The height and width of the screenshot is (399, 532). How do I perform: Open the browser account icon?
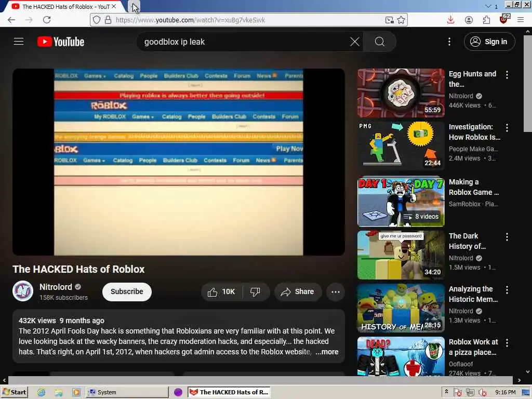pos(469,20)
